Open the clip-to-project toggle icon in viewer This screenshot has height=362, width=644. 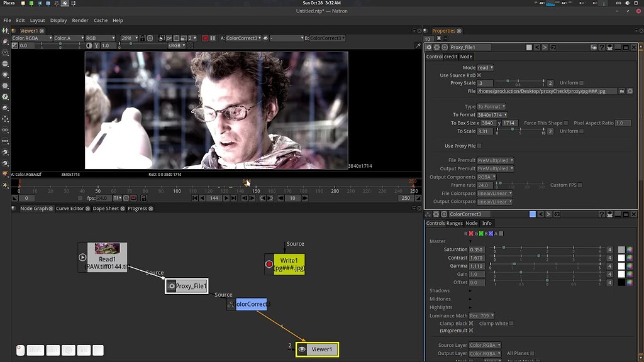[175, 38]
